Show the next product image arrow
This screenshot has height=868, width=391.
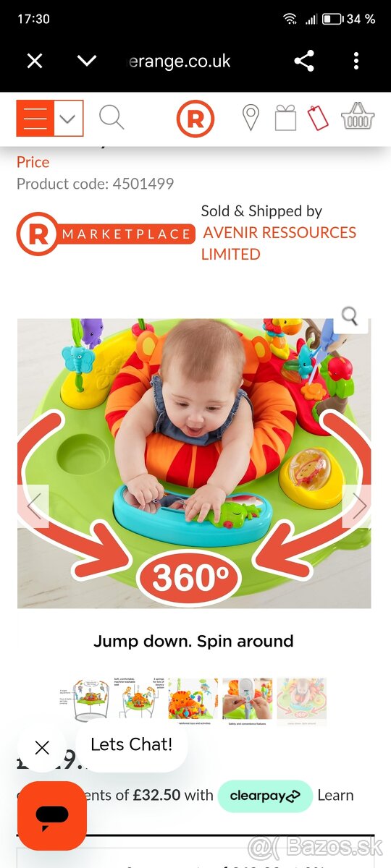point(356,506)
